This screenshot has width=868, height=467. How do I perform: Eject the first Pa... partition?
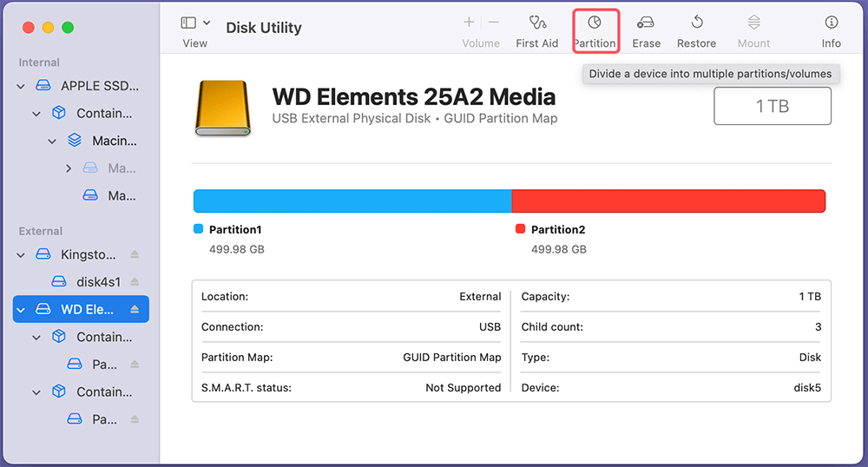(x=135, y=364)
